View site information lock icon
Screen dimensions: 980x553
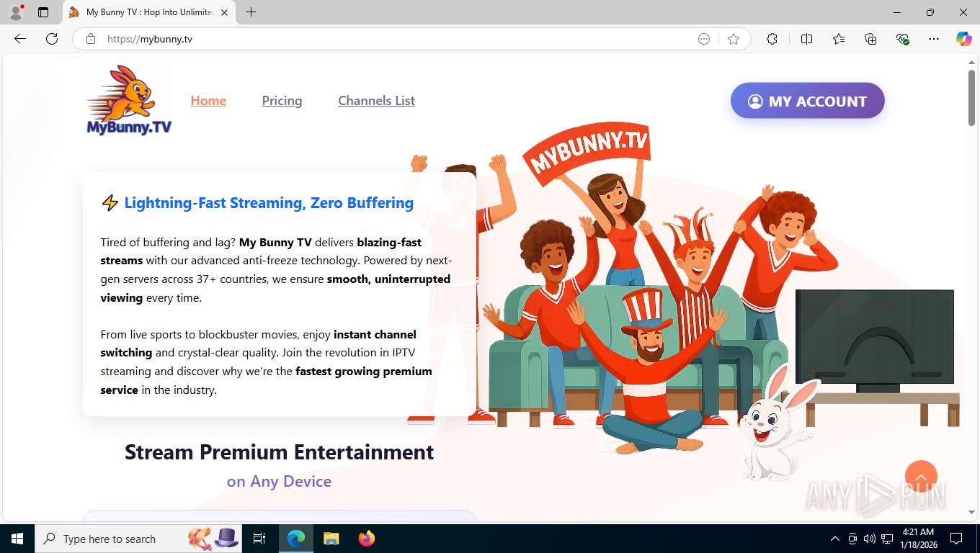91,39
